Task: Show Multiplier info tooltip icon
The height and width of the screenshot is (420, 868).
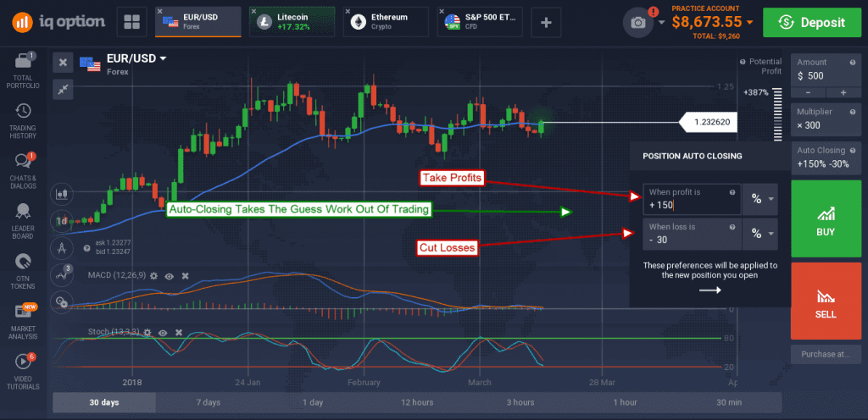Action: 853,112
